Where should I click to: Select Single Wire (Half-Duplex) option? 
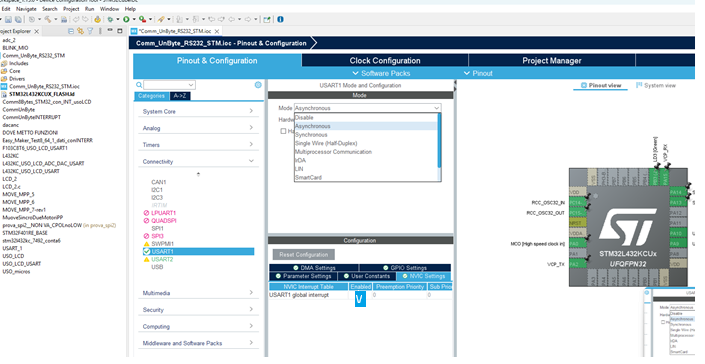click(366, 143)
